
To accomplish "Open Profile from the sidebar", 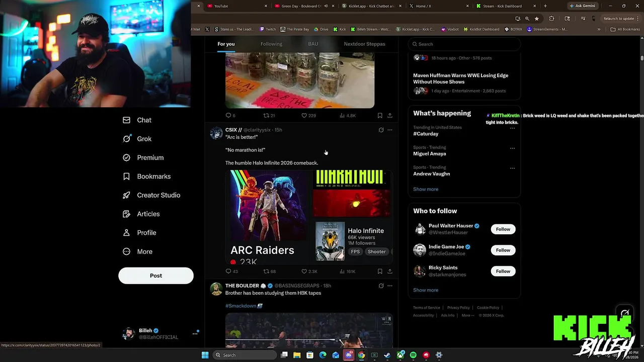I will (139, 233).
